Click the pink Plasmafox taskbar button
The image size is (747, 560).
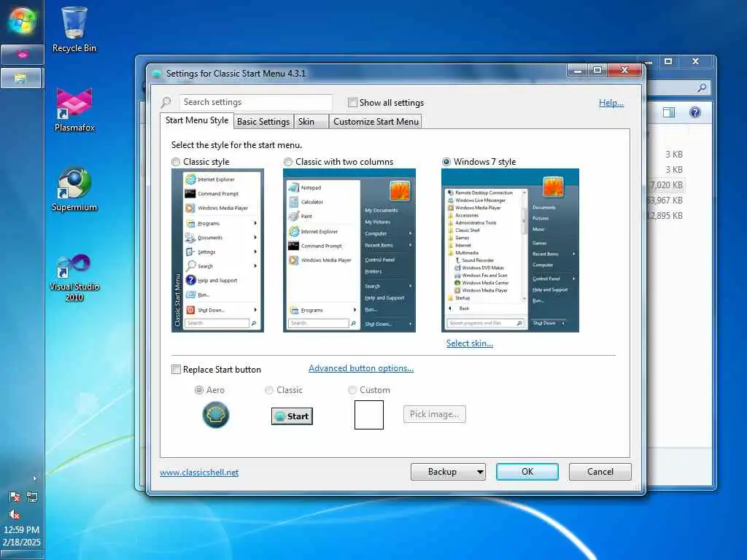[x=22, y=55]
